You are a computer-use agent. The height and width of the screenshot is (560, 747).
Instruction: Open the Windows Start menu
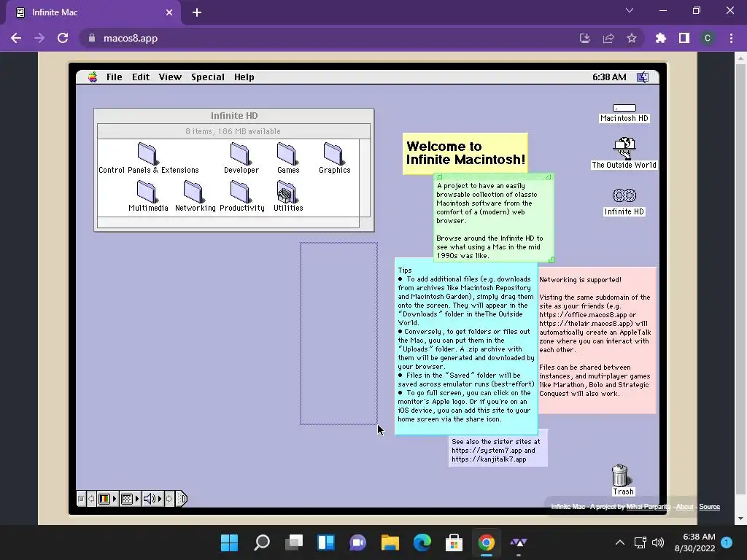[229, 542]
